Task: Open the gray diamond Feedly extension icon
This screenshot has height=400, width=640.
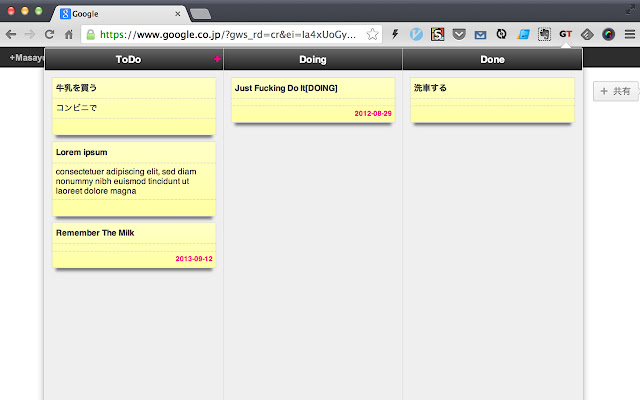Action: coord(587,34)
